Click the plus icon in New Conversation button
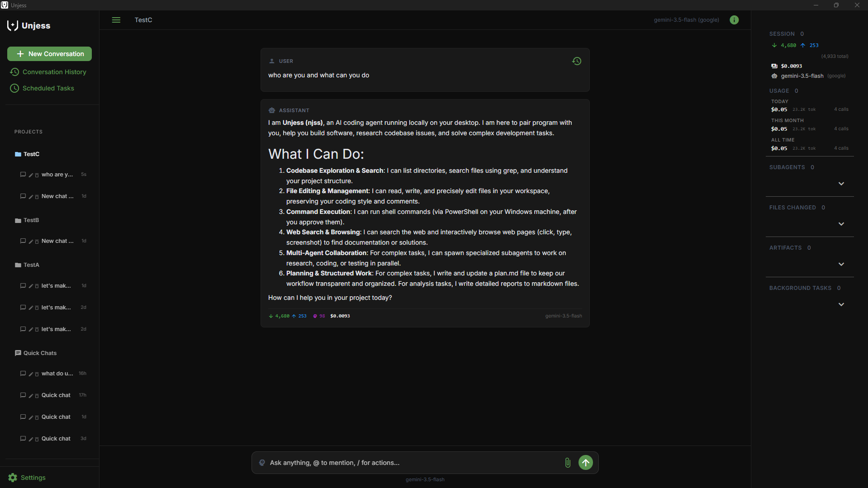The width and height of the screenshot is (868, 488). [x=20, y=54]
